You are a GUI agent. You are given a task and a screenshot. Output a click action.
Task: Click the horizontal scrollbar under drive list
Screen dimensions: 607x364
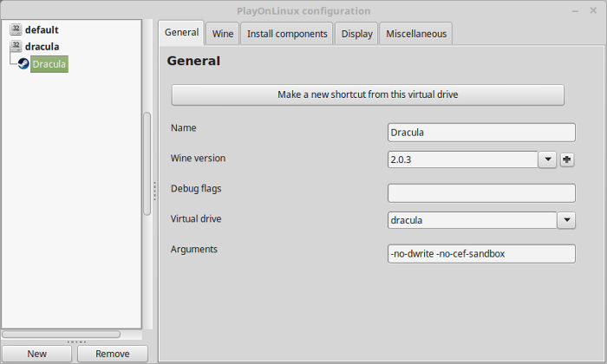[62, 334]
